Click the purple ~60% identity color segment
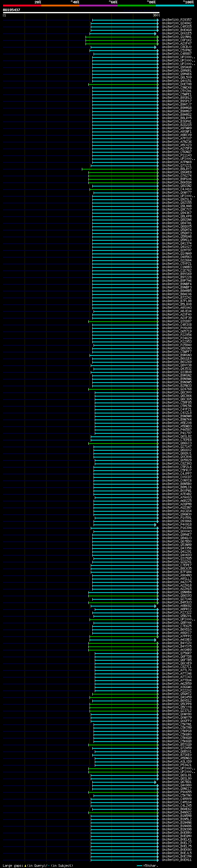197x868 pixels. (99, 6)
